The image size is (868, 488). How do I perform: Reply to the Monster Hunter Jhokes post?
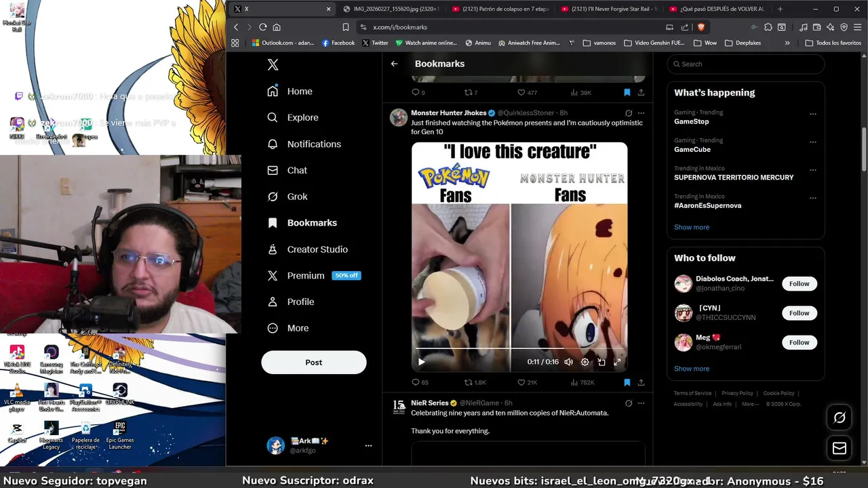coord(420,382)
